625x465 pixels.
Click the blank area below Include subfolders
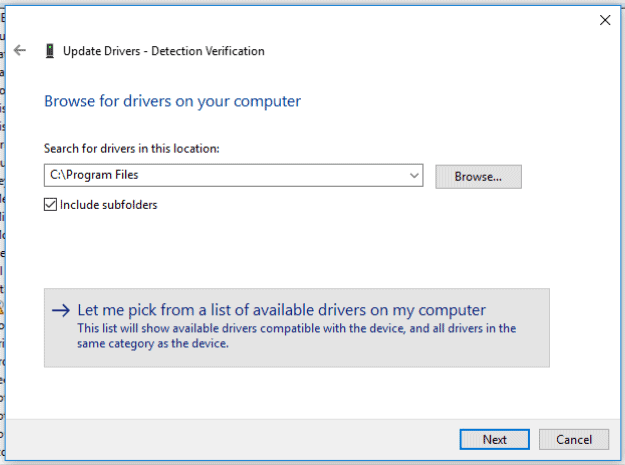[250, 250]
